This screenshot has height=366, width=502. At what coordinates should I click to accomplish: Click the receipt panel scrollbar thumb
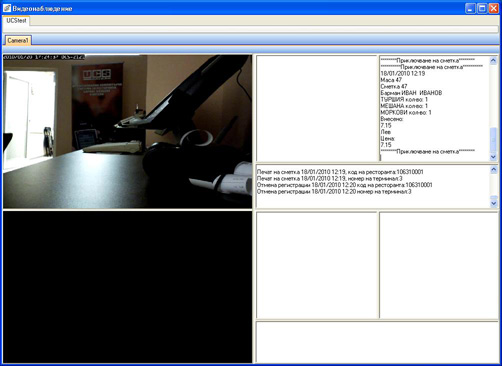point(493,139)
